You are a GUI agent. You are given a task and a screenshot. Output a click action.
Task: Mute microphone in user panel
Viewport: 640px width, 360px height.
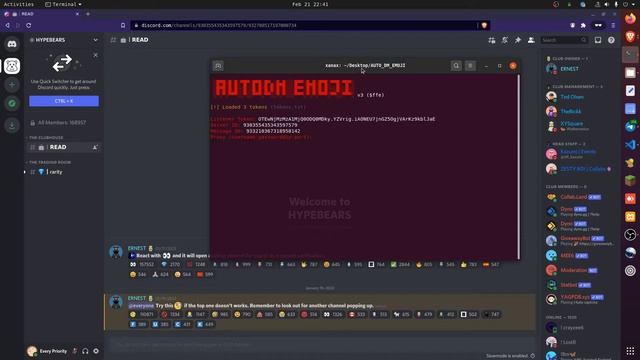pos(75,351)
